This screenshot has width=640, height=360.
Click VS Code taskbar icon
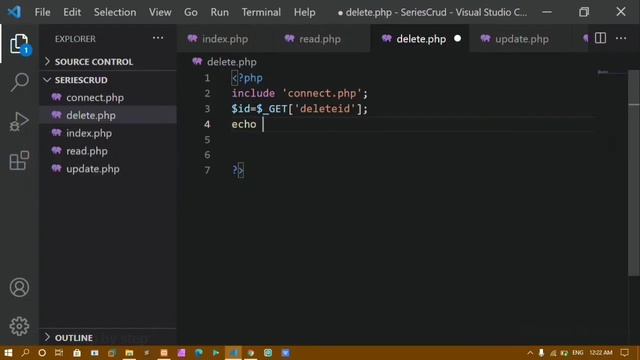point(233,353)
